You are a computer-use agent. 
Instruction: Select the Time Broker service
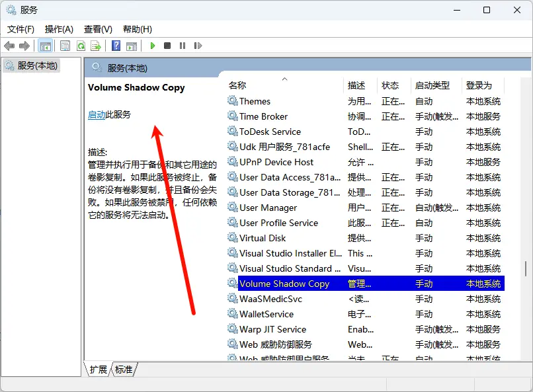coord(366,116)
